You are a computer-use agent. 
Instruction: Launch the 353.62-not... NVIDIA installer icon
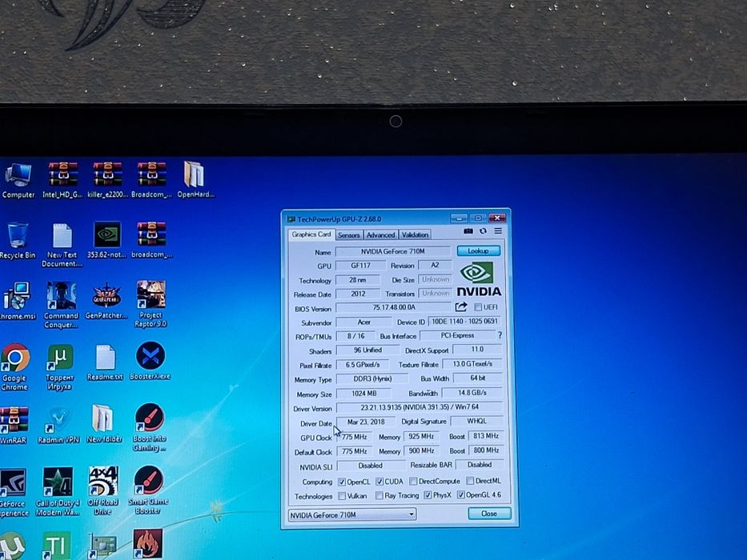pos(106,239)
